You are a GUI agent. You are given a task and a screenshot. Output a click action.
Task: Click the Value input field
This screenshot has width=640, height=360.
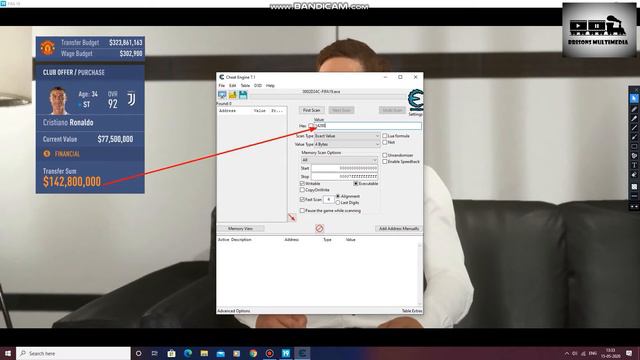pos(368,126)
